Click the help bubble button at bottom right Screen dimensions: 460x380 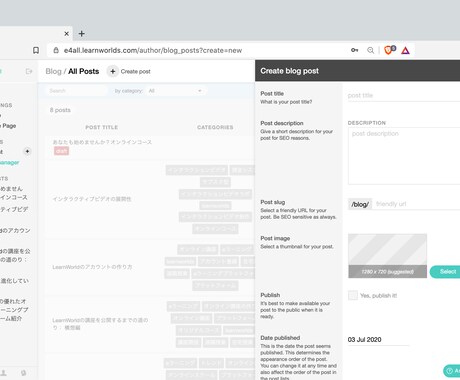tap(452, 370)
